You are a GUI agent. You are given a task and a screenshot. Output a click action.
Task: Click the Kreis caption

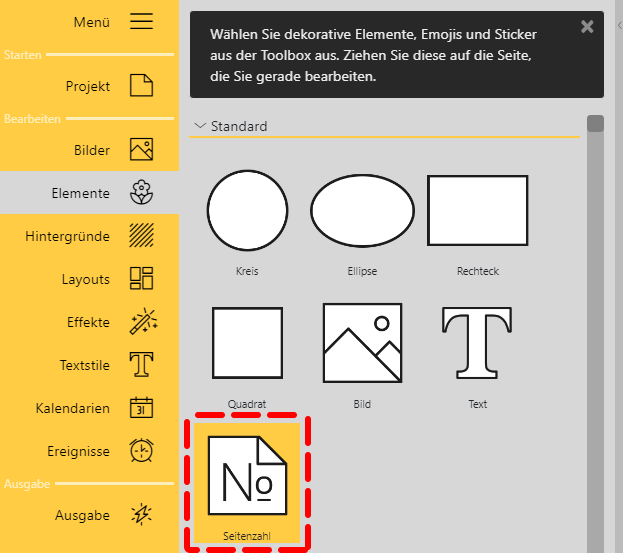pos(247,271)
